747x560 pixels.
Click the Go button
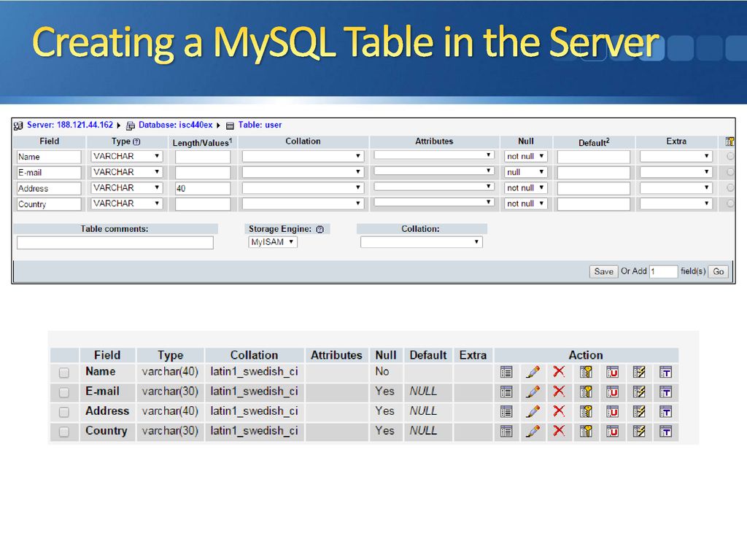(x=719, y=271)
